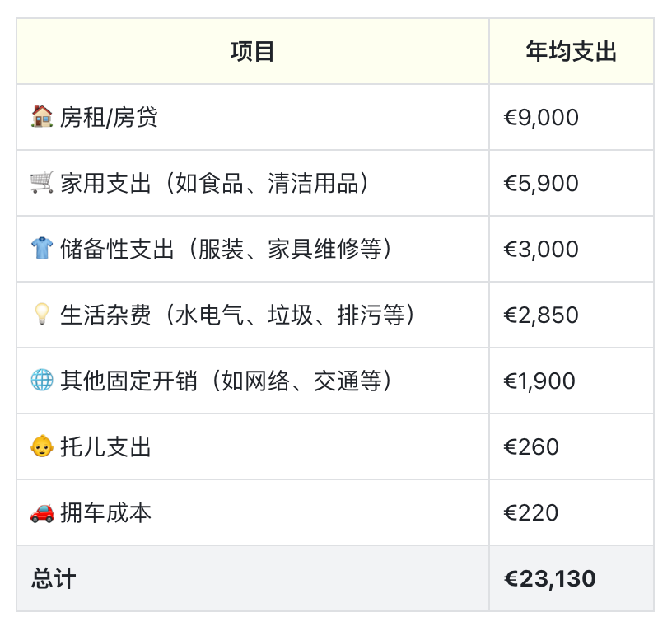672x631 pixels.
Task: Select the 房租/房贷 row label
Action: [x=109, y=117]
